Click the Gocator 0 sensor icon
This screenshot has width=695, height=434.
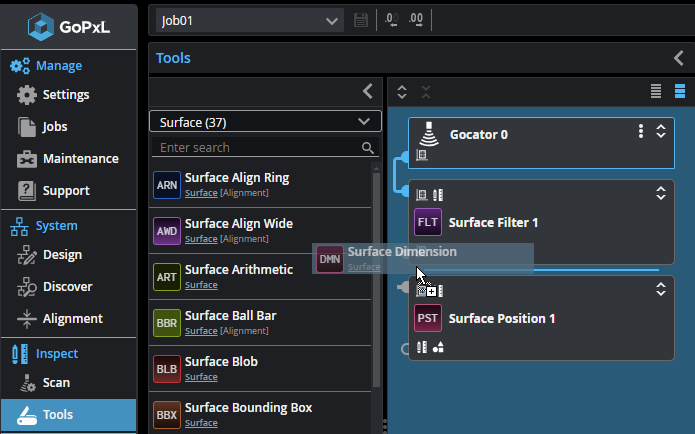(428, 133)
